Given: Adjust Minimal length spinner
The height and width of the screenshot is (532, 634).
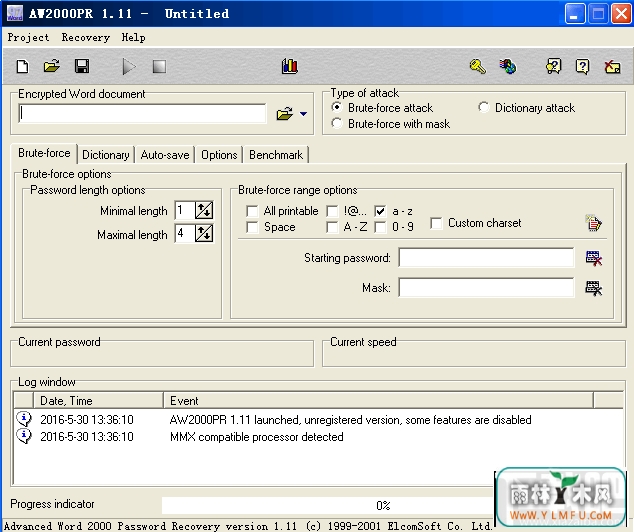Looking at the screenshot, I should click(x=204, y=210).
